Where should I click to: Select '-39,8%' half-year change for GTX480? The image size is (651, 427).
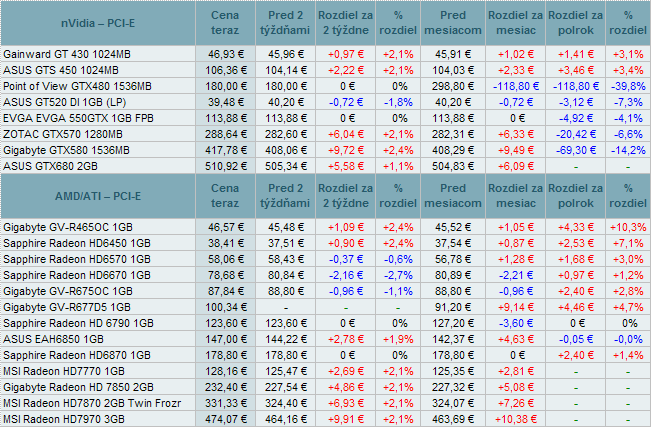coord(628,86)
